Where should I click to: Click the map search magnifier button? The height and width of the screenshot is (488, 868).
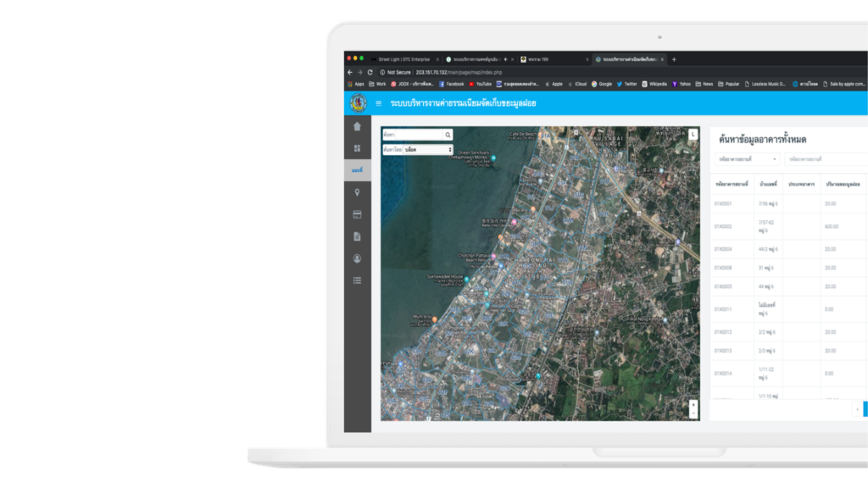coord(448,135)
